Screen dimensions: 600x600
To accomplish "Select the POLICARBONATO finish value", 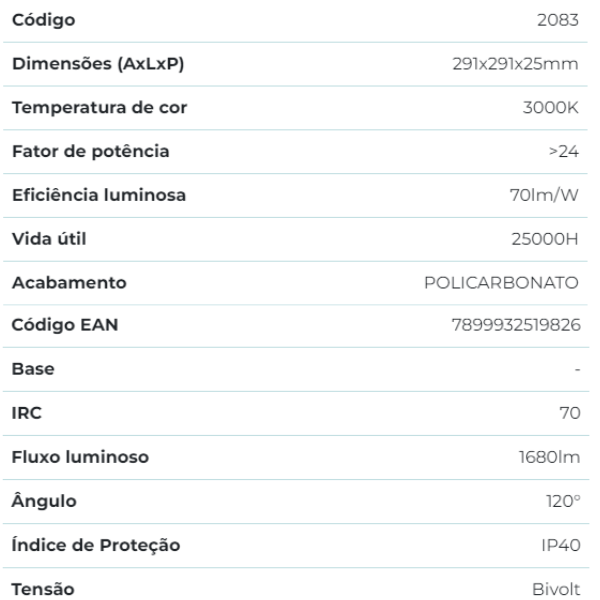I will [x=502, y=283].
